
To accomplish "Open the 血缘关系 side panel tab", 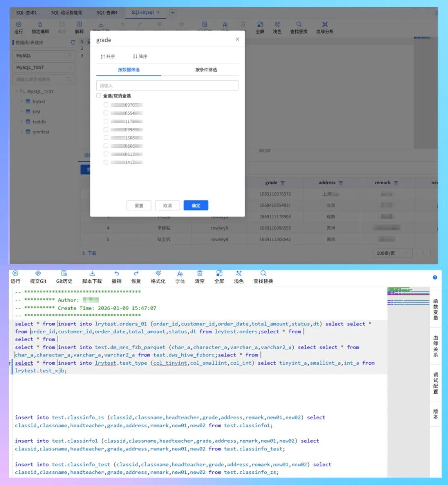I will point(436,346).
